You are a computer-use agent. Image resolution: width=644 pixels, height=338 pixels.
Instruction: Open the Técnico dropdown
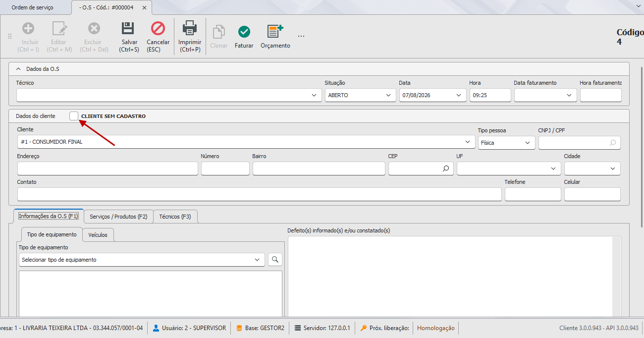(314, 95)
